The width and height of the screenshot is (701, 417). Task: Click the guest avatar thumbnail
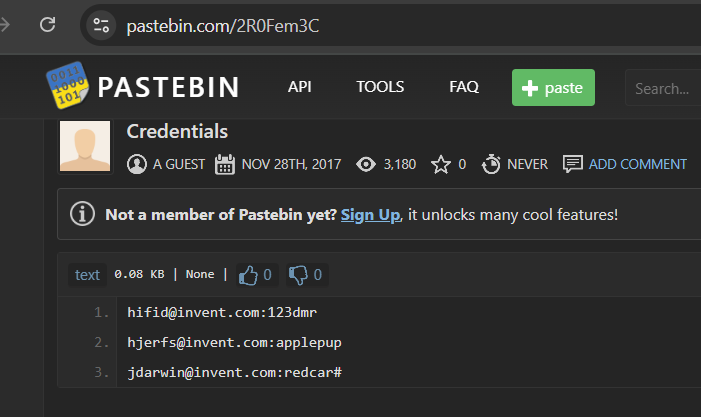pyautogui.click(x=85, y=146)
